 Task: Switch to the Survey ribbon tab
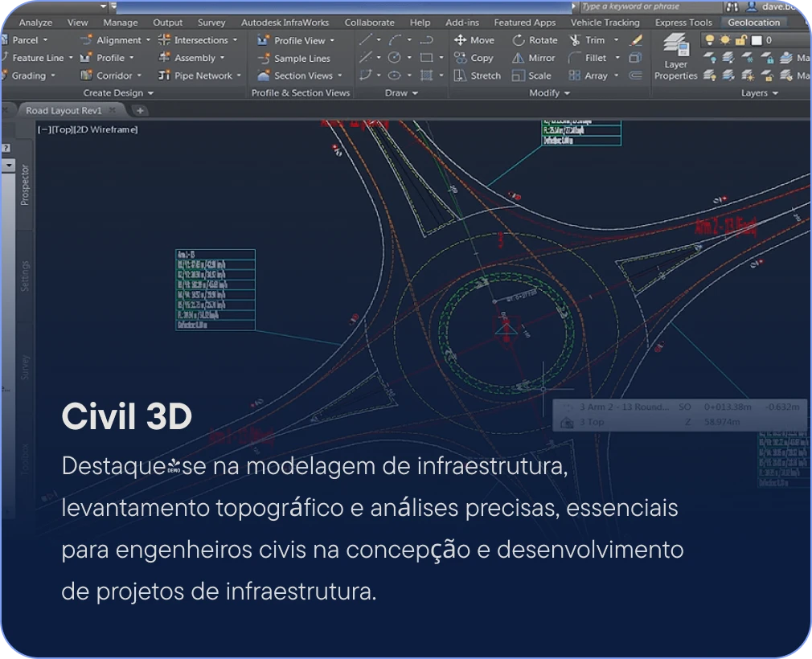(x=211, y=23)
